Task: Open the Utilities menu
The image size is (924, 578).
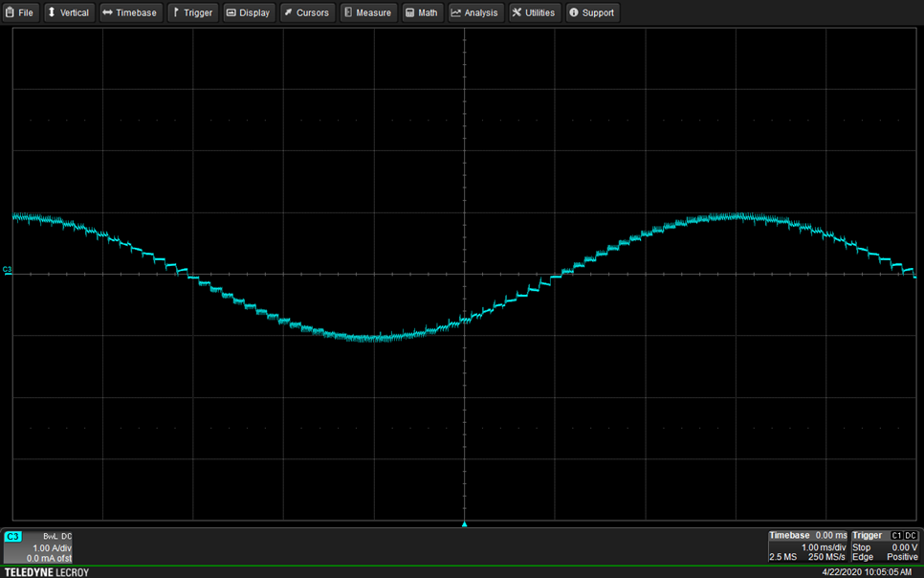Action: click(534, 12)
